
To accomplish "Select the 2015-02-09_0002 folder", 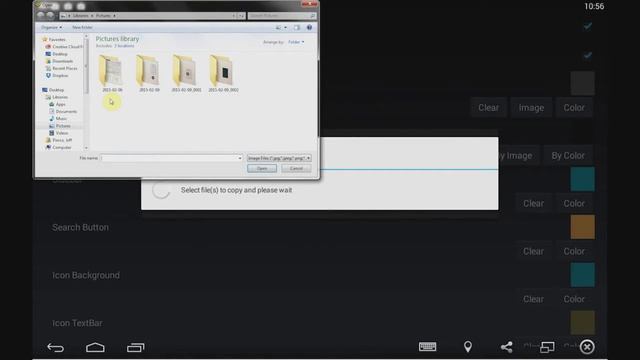I will pos(223,73).
